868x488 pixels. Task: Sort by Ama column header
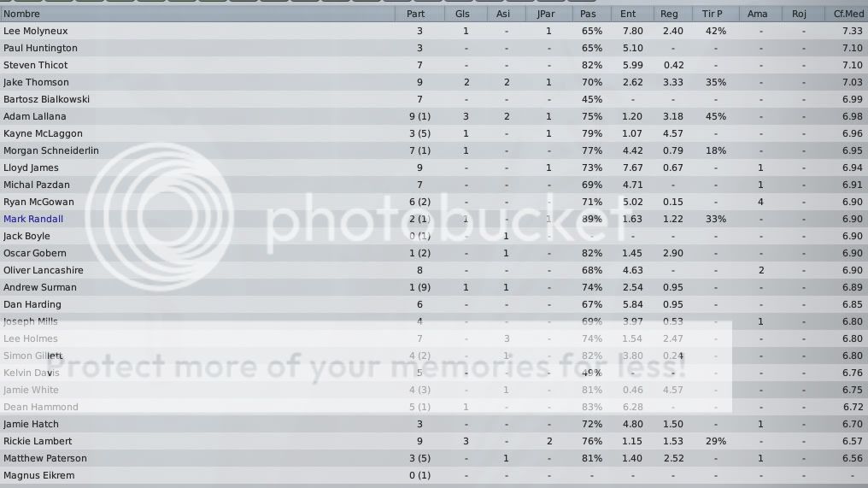tap(757, 14)
